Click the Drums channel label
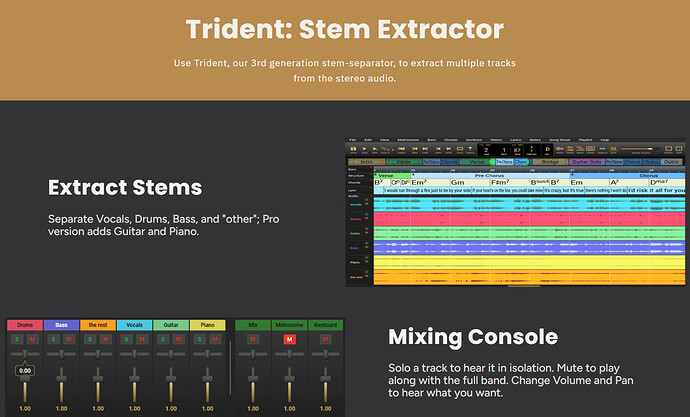Viewport: 690px width, 417px height. [x=25, y=325]
